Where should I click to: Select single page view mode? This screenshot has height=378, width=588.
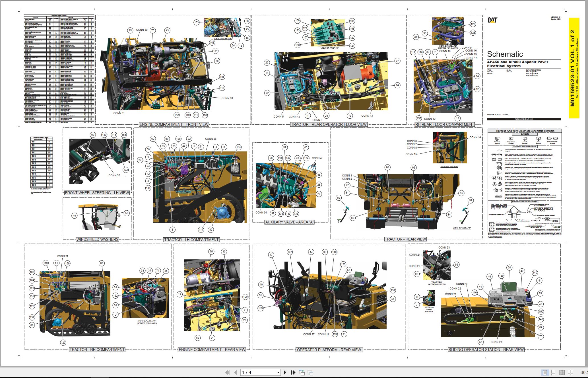point(545,372)
